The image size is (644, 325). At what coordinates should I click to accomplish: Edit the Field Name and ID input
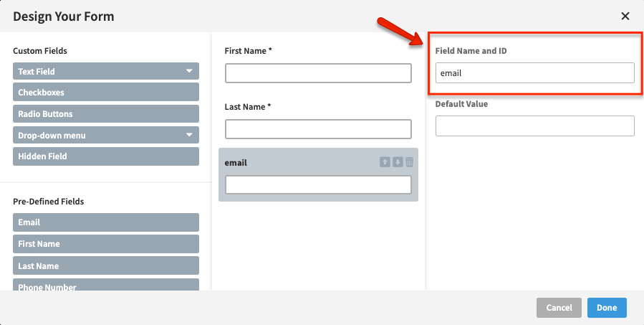pos(534,73)
